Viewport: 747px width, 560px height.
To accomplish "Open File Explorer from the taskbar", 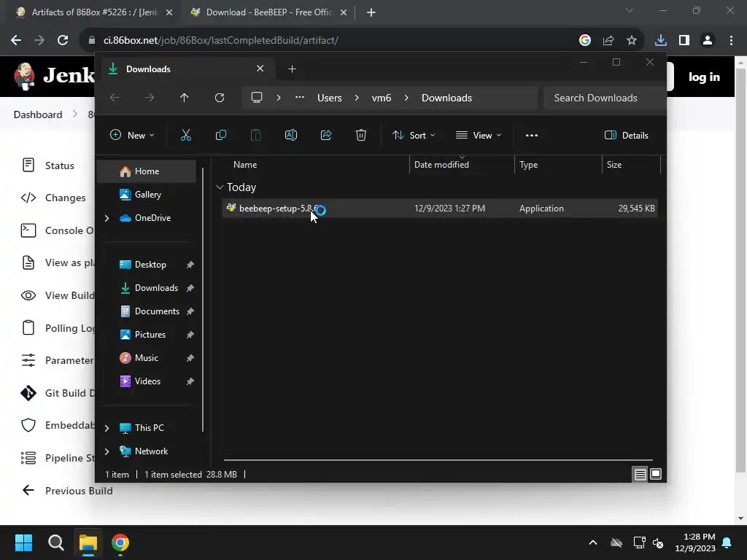I will (x=88, y=542).
